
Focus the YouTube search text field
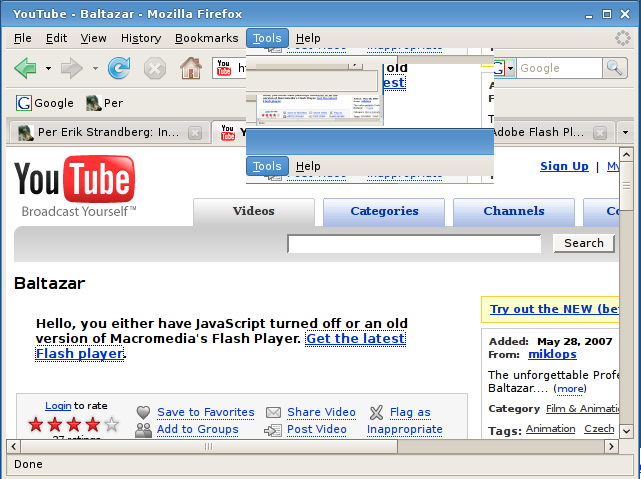point(414,244)
